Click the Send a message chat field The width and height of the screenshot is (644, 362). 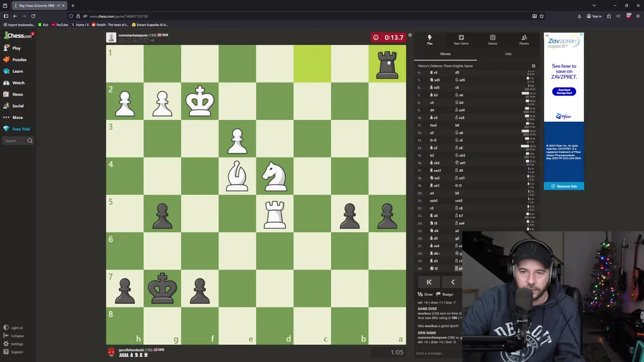pyautogui.click(x=438, y=353)
